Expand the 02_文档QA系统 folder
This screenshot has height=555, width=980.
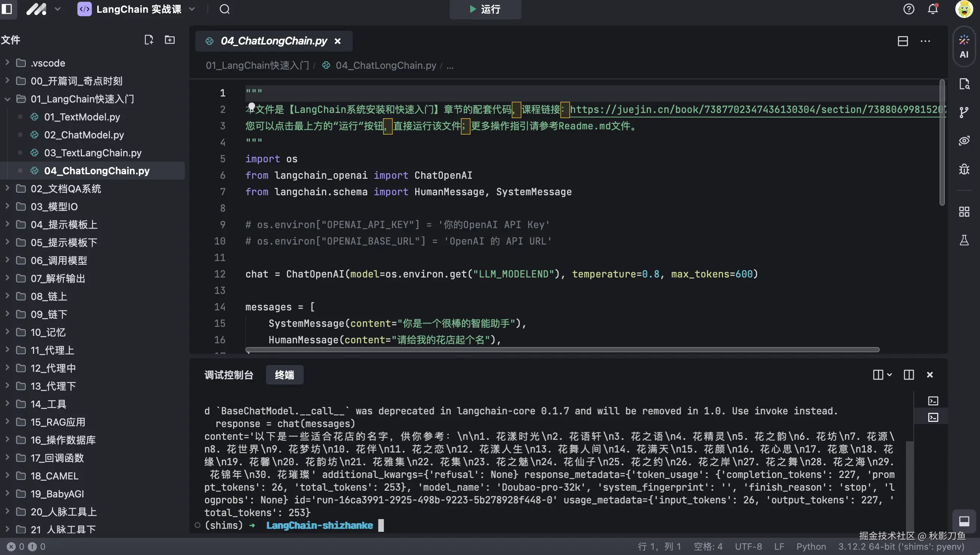pyautogui.click(x=65, y=189)
